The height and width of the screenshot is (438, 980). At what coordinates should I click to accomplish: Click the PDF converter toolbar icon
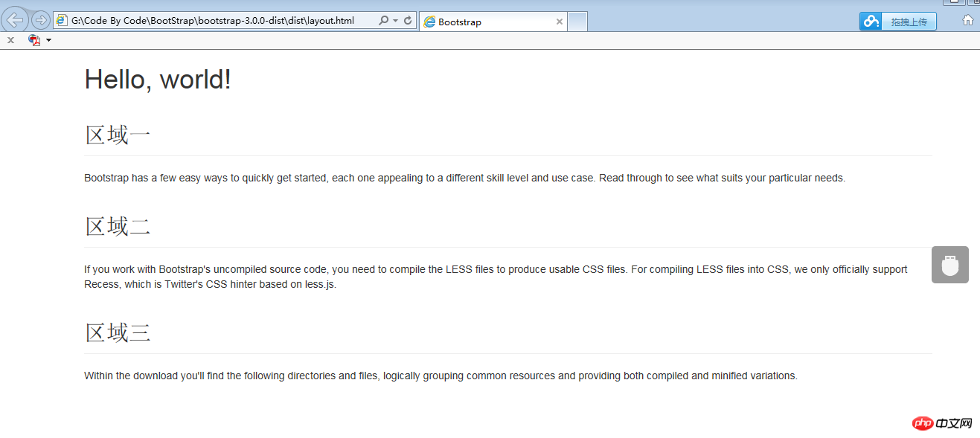pos(34,40)
